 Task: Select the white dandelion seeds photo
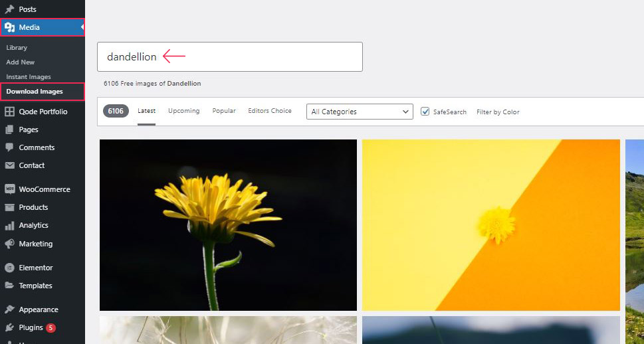[x=228, y=330]
